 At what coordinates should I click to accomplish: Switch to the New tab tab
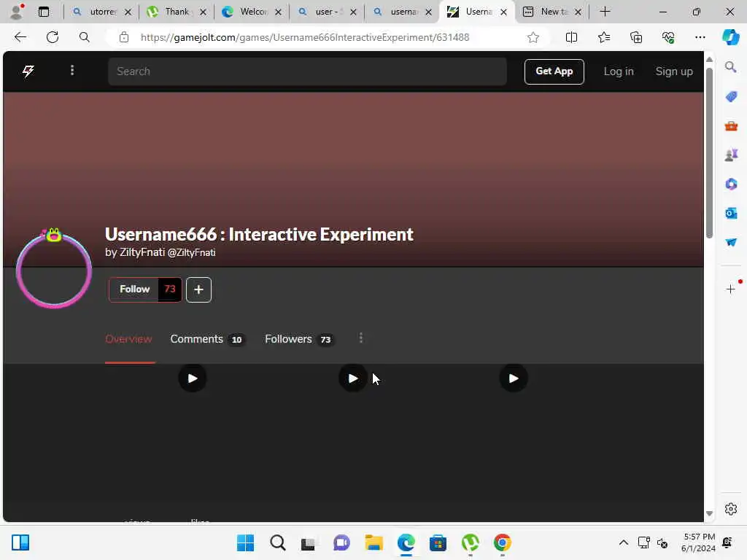(x=551, y=12)
